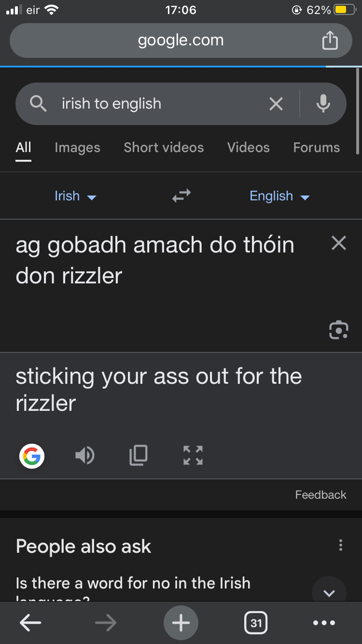The image size is (362, 644).
Task: Switch to the Short videos tab
Action: pos(164,148)
